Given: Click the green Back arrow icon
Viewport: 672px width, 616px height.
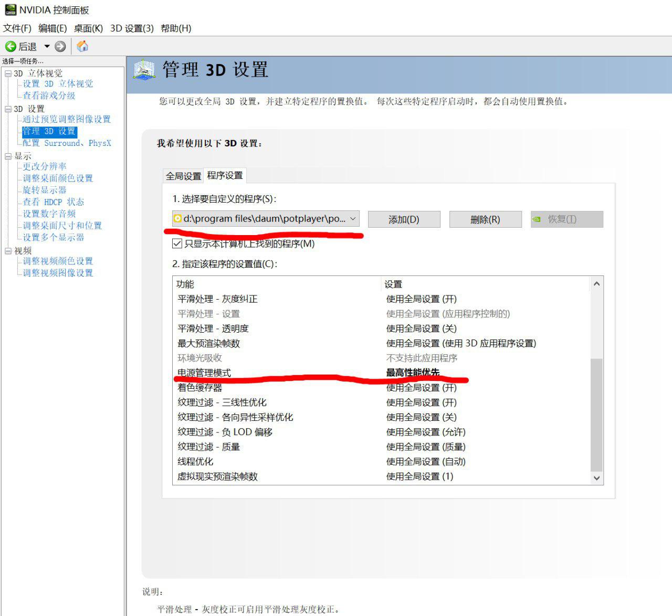Looking at the screenshot, I should point(10,46).
